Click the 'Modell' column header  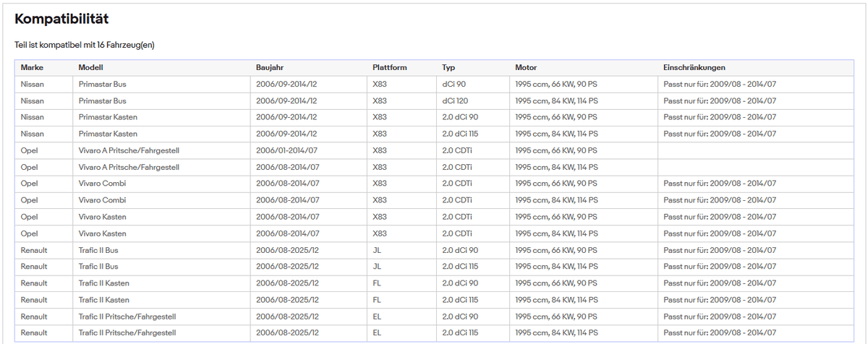pyautogui.click(x=91, y=67)
